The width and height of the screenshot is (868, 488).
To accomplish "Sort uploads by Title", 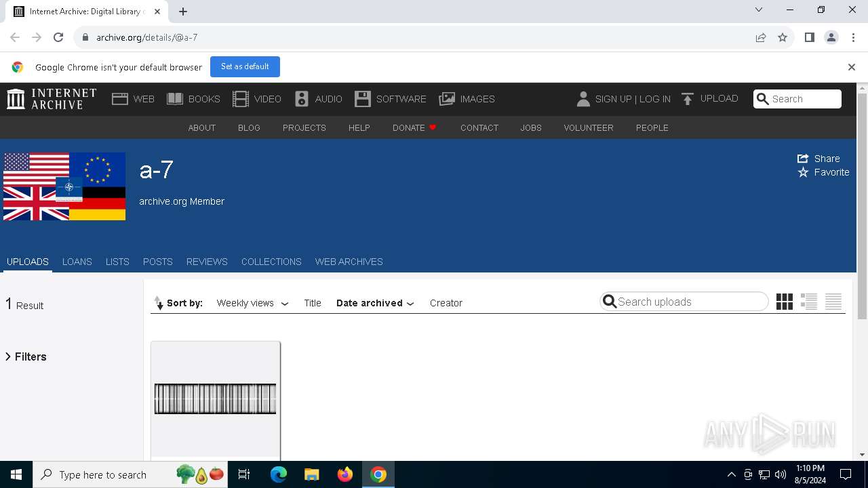I will 313,303.
